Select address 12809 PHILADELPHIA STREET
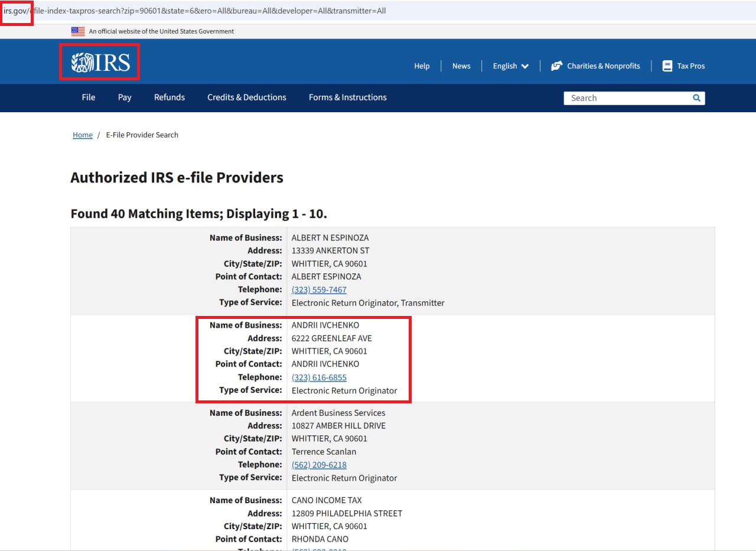Screen dimensions: 756x551 [347, 513]
